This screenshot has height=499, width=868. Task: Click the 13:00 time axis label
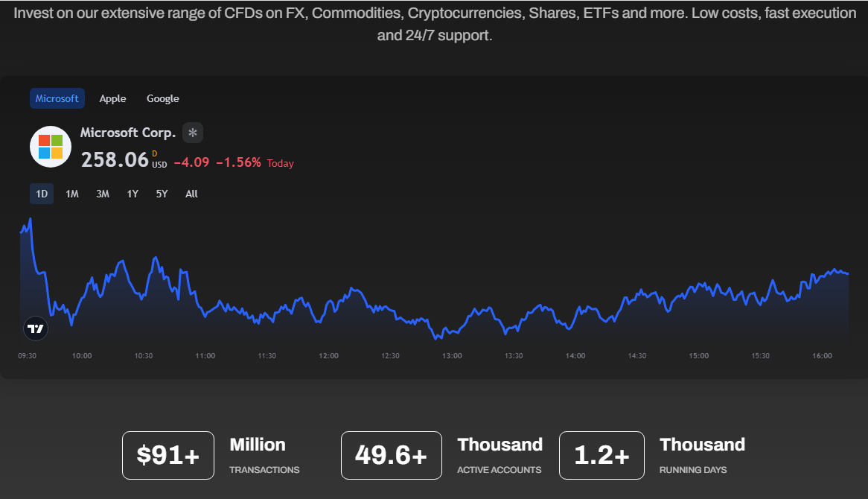pyautogui.click(x=453, y=355)
